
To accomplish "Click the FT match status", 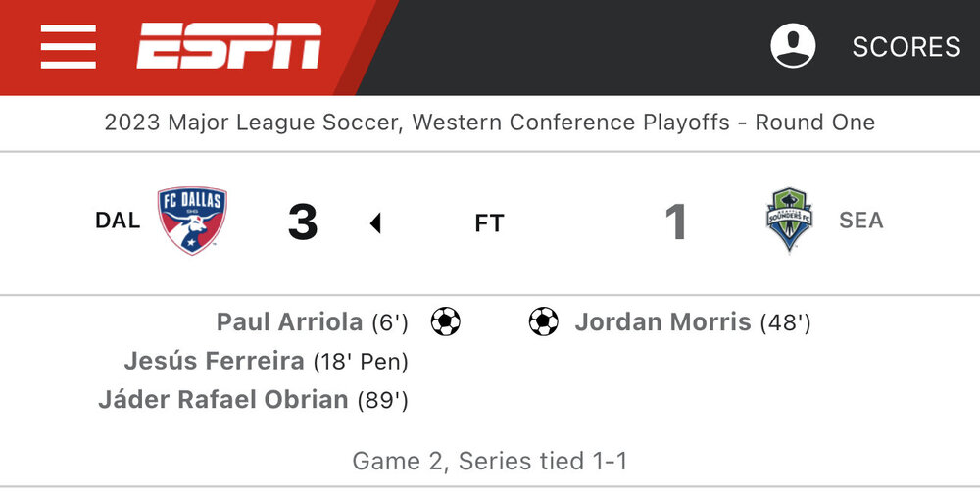I will click(x=489, y=223).
